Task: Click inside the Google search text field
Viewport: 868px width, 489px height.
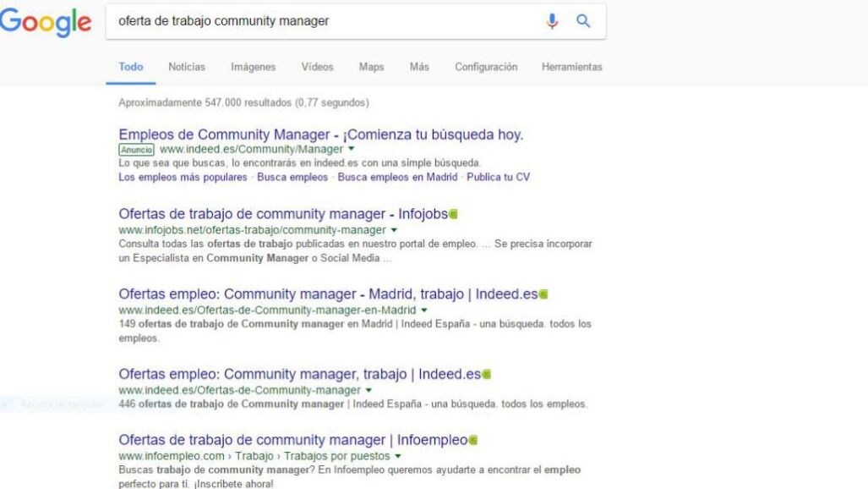Action: (x=321, y=22)
